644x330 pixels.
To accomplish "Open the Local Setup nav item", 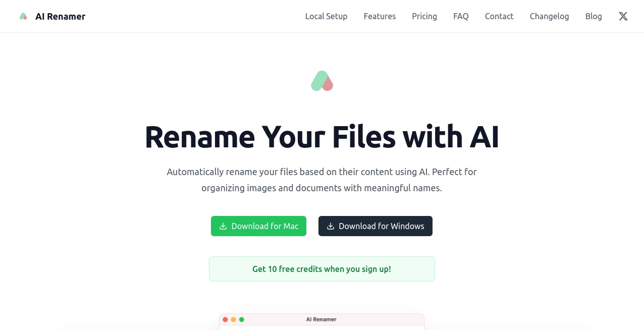I will [326, 16].
